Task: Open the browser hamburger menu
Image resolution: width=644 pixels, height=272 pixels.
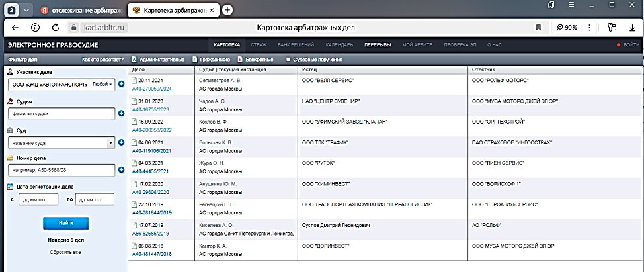Action: [571, 5]
